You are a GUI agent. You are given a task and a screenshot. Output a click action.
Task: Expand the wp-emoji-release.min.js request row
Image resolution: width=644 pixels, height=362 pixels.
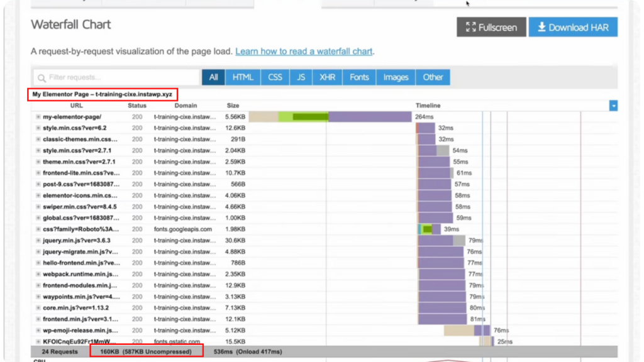point(38,331)
